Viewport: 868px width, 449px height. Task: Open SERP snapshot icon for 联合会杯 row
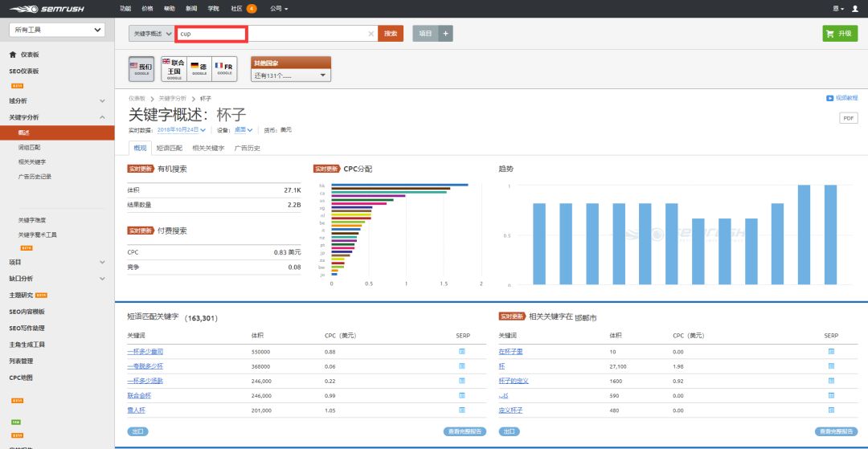[461, 395]
